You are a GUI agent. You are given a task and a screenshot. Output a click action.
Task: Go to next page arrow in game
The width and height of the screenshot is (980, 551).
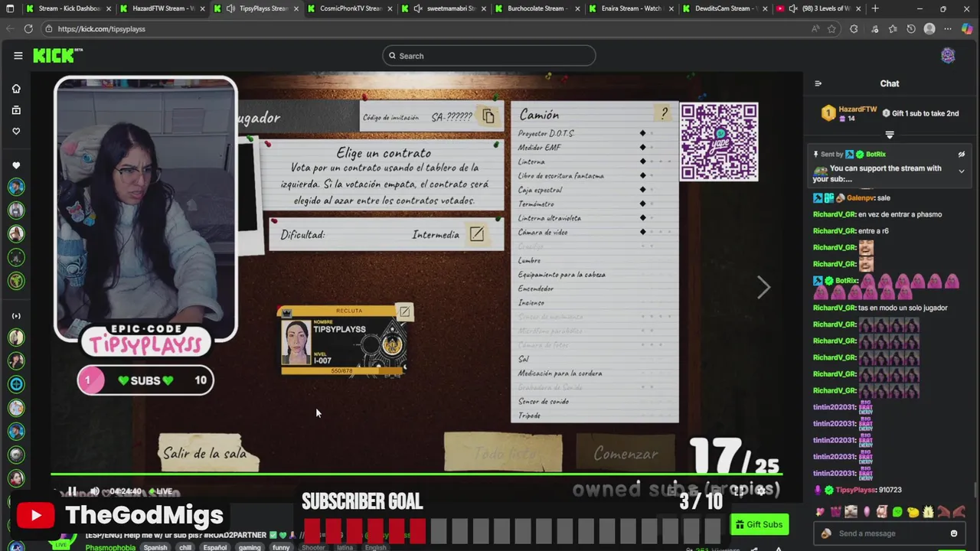763,287
